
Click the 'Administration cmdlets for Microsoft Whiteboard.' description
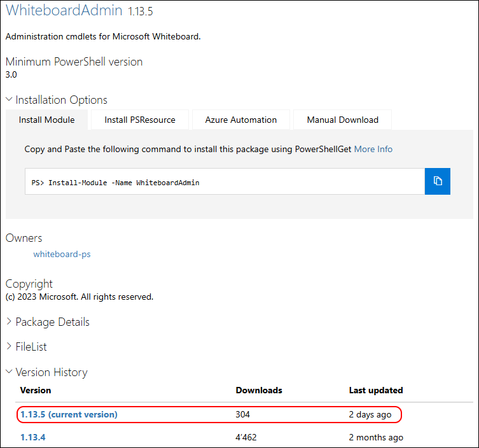(103, 36)
